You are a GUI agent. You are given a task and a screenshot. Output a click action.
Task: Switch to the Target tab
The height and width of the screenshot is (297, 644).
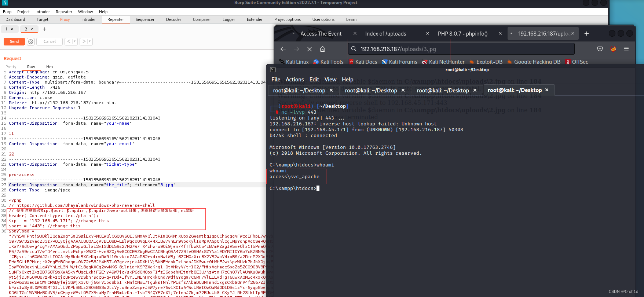click(43, 19)
